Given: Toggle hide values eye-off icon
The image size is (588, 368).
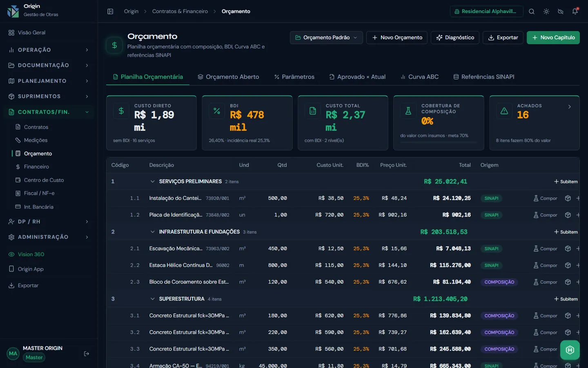Looking at the screenshot, I should pyautogui.click(x=561, y=11).
